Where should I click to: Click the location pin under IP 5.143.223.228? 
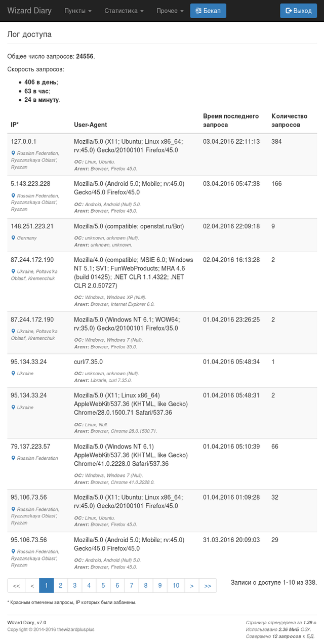13,195
